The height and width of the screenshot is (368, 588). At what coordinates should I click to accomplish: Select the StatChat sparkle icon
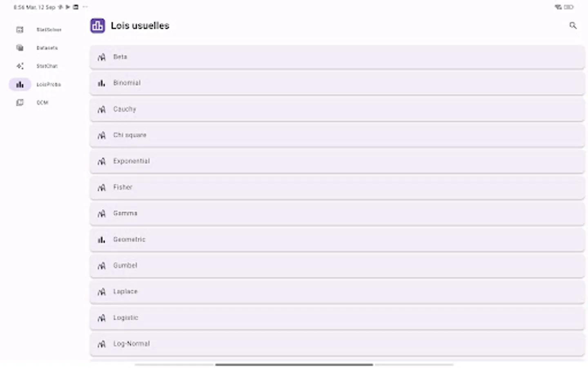click(20, 66)
